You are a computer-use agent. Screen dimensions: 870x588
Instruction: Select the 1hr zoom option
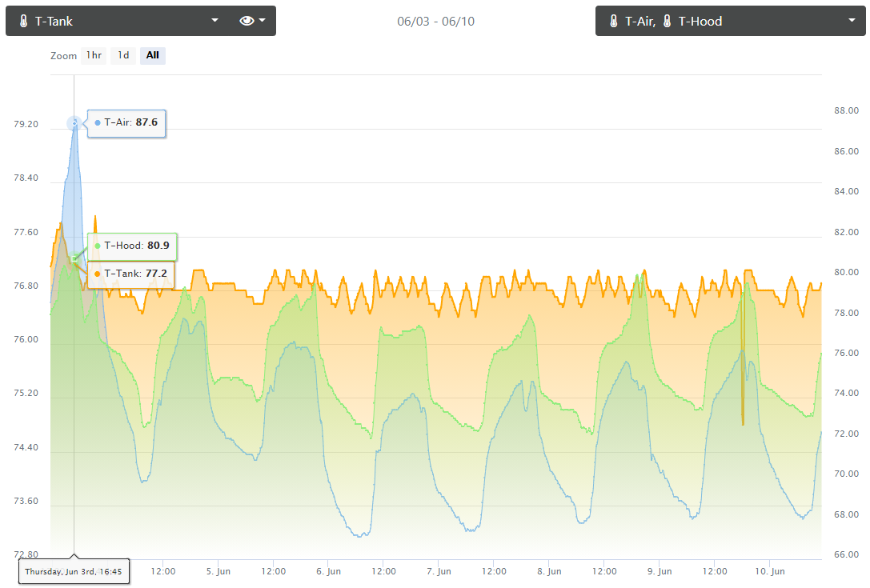(x=94, y=55)
